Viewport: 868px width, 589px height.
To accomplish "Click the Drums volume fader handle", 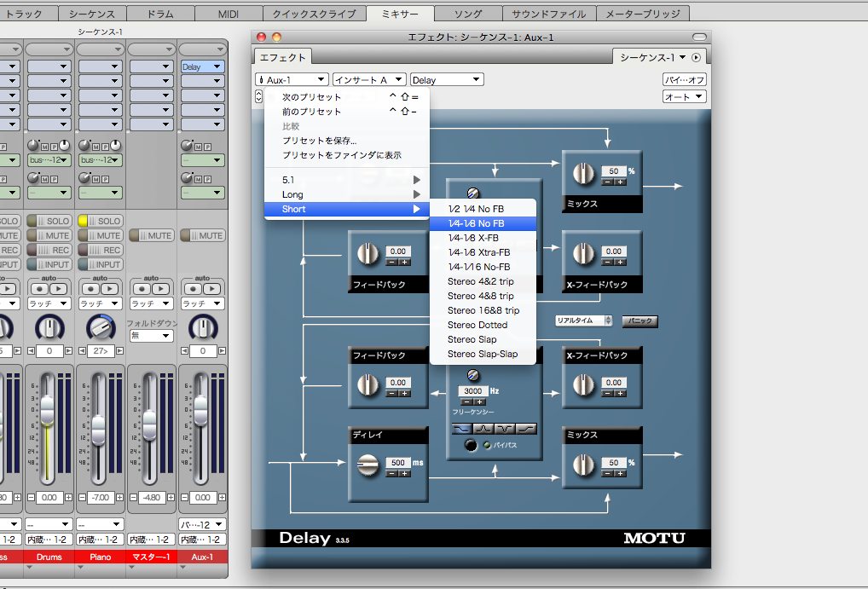I will [47, 410].
